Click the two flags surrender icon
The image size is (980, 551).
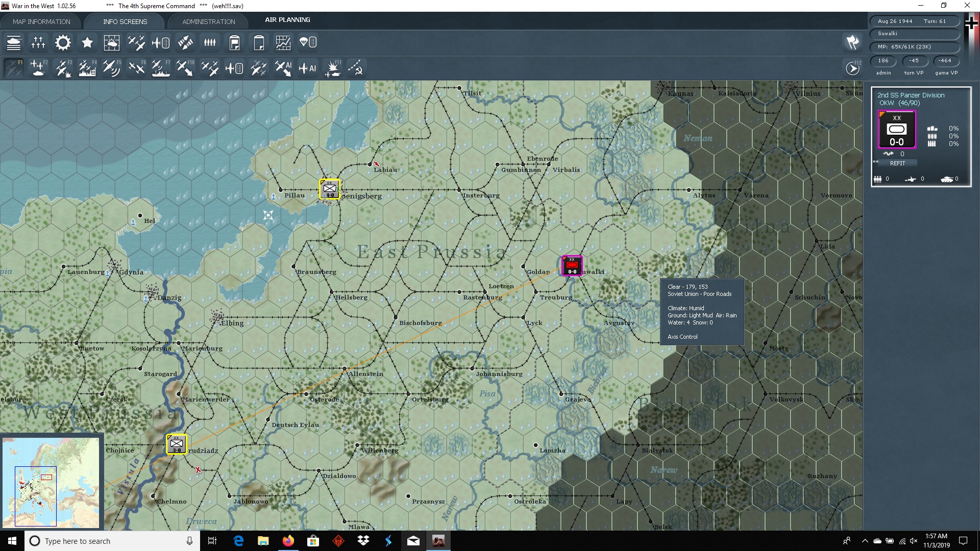point(852,42)
